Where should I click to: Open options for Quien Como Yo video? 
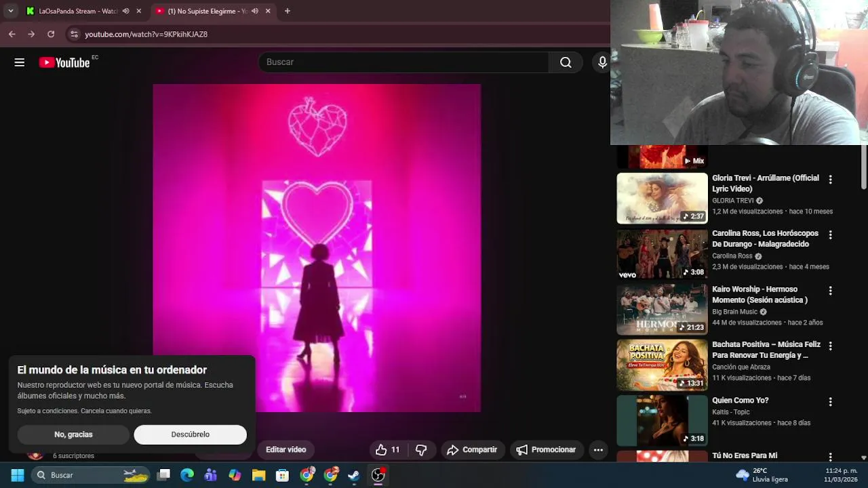point(830,402)
